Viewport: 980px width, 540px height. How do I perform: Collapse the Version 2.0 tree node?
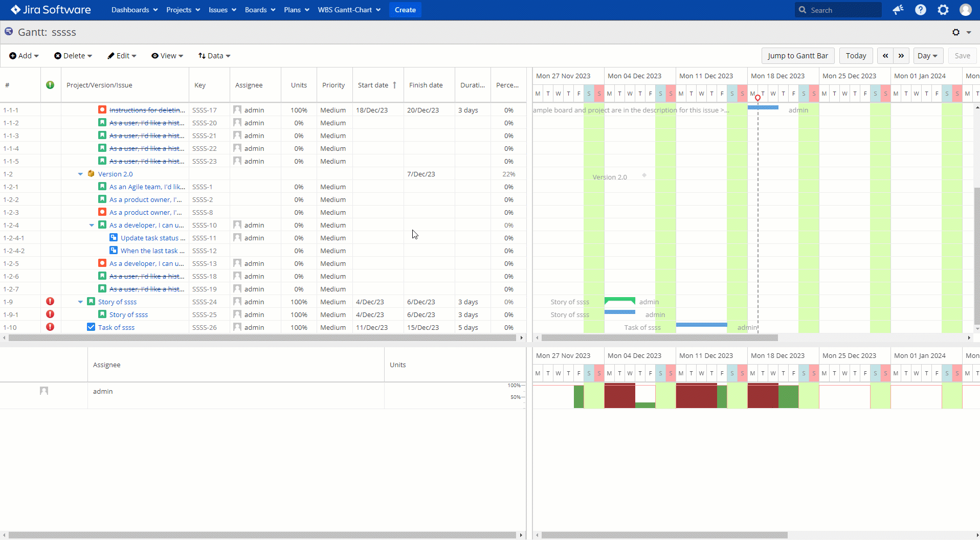tap(80, 174)
